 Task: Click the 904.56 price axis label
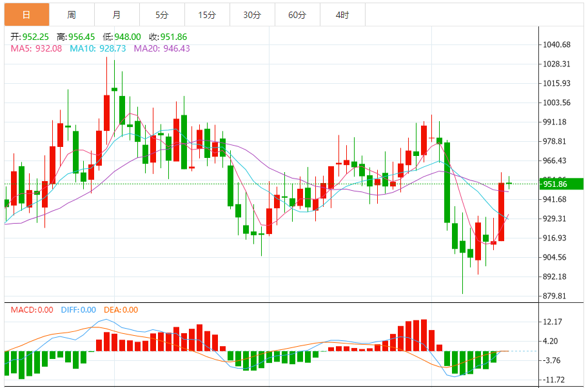(554, 257)
